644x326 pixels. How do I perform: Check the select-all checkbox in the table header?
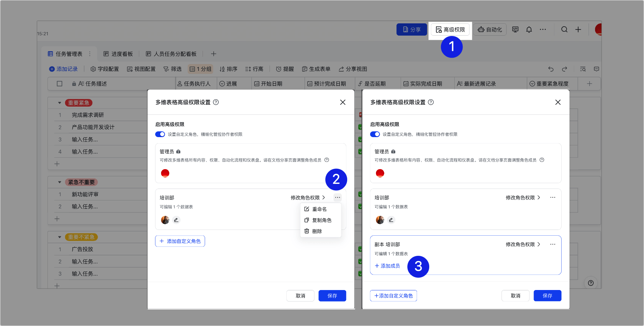point(59,83)
